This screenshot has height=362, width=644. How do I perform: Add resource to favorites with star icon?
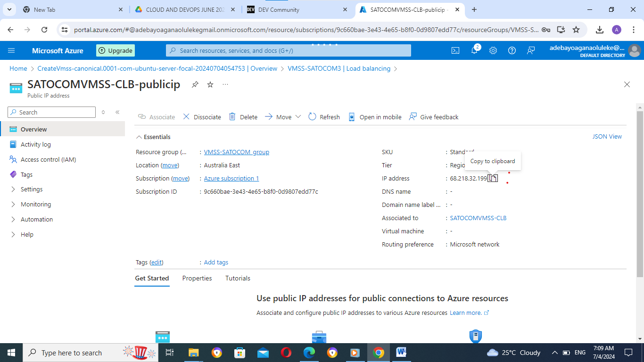tap(210, 84)
